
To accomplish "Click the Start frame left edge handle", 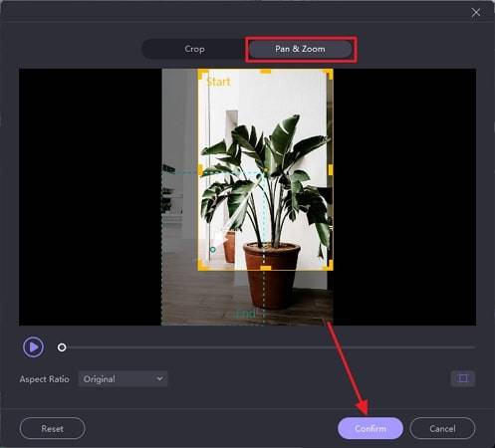I will (200, 170).
